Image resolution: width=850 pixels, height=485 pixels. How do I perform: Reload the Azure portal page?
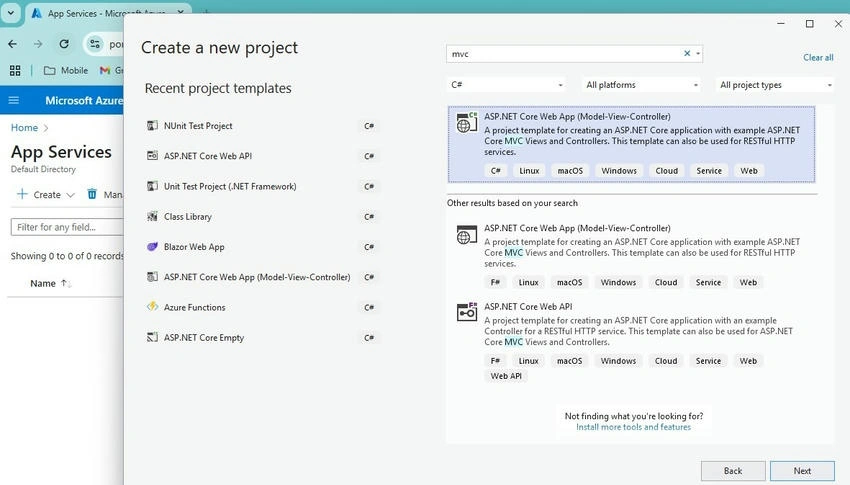pos(64,44)
